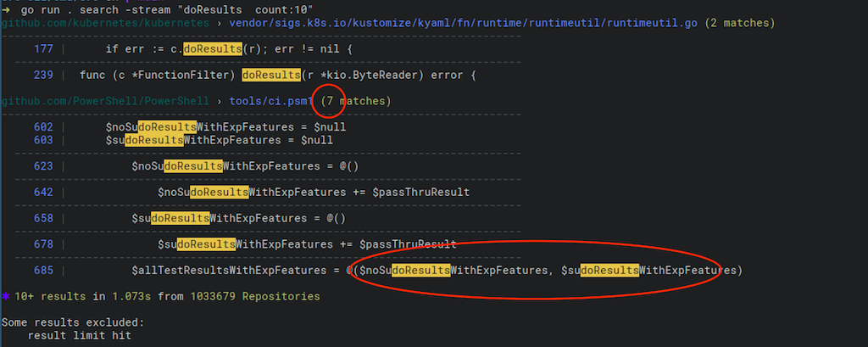This screenshot has height=347, width=868.
Task: Select line number 239
Action: (43, 76)
